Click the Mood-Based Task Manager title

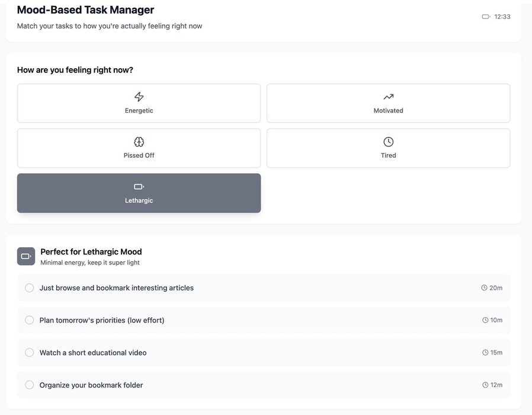tap(85, 10)
